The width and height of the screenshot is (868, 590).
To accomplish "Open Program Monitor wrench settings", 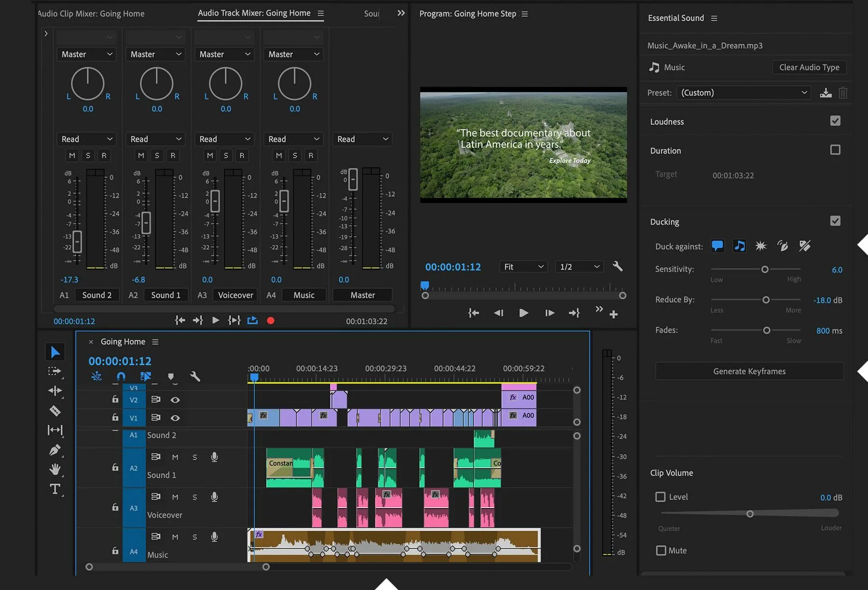I will 617,266.
